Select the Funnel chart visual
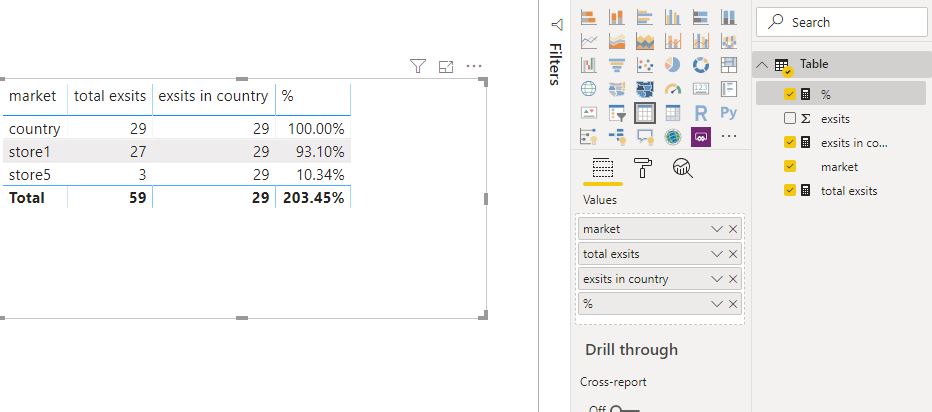Image resolution: width=932 pixels, height=412 pixels. pos(616,65)
